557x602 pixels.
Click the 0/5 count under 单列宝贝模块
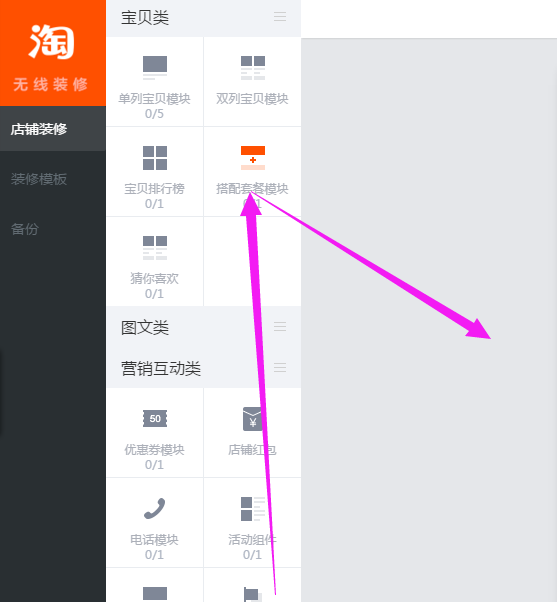[x=154, y=114]
